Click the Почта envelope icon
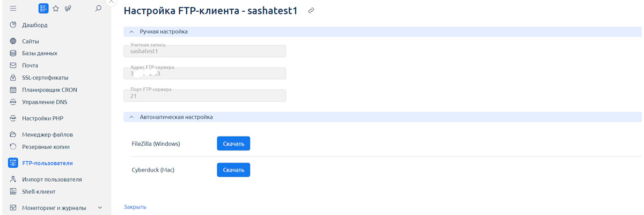 click(x=13, y=66)
